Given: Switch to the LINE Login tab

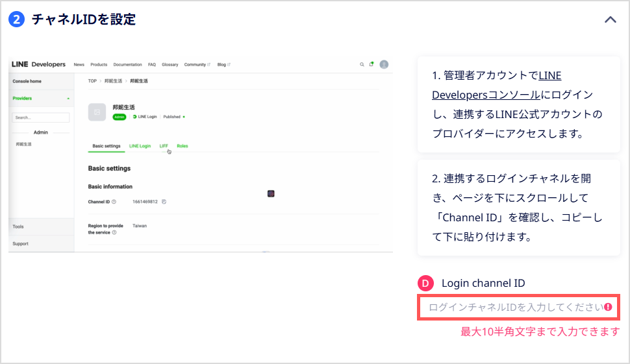Looking at the screenshot, I should coord(140,146).
